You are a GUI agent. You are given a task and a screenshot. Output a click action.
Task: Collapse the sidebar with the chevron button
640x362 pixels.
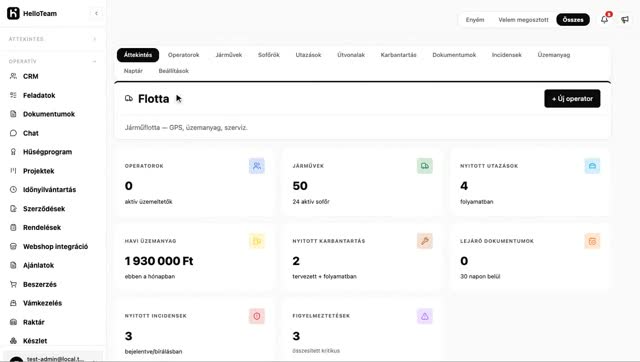(96, 13)
